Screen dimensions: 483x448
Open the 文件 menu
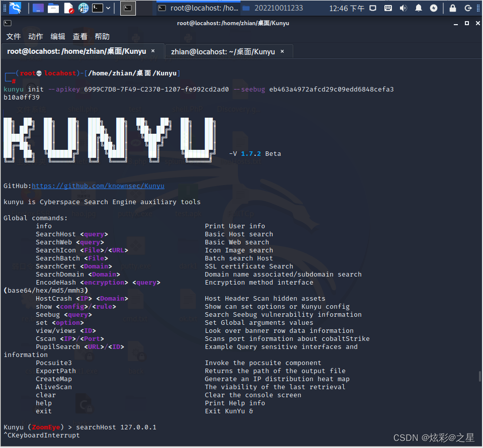coord(14,36)
